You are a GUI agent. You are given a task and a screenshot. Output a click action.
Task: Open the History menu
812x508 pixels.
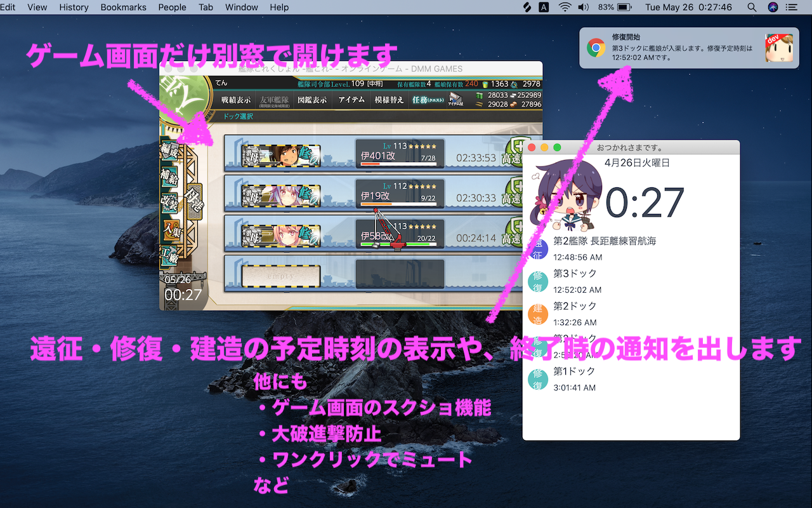(x=74, y=7)
